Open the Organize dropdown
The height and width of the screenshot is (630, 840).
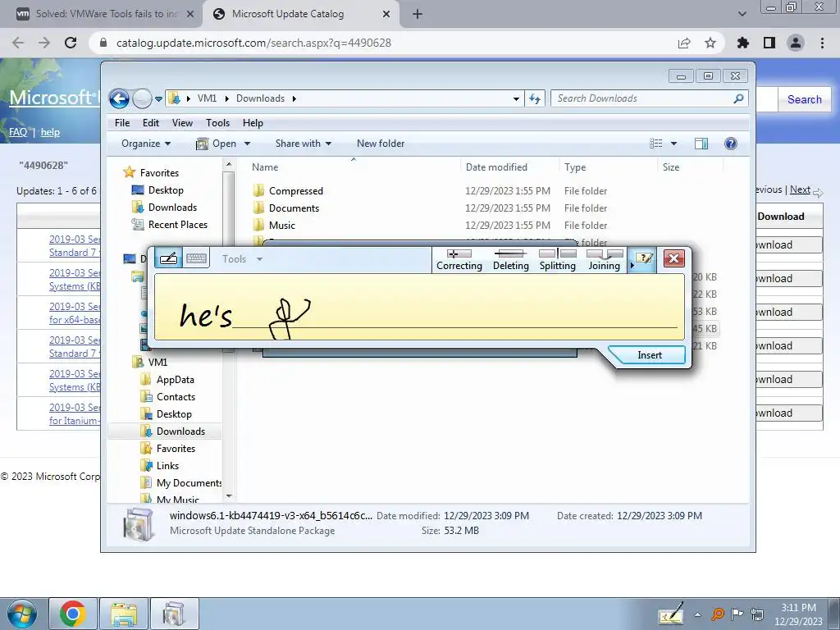click(x=146, y=144)
